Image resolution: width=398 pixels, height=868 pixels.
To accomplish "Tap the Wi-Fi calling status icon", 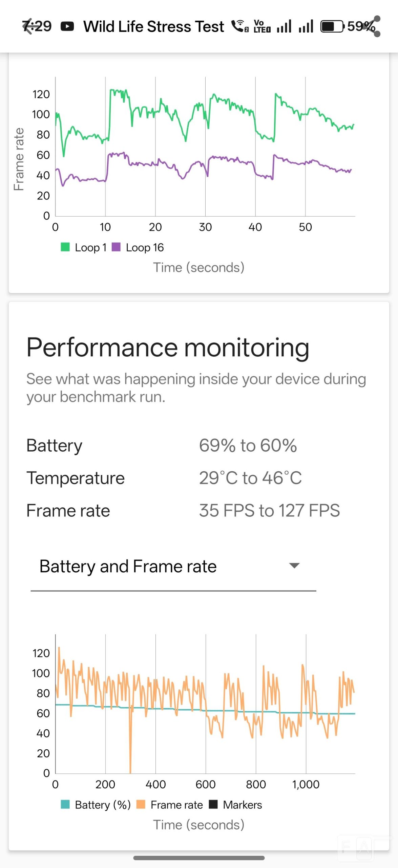I will coord(240,26).
